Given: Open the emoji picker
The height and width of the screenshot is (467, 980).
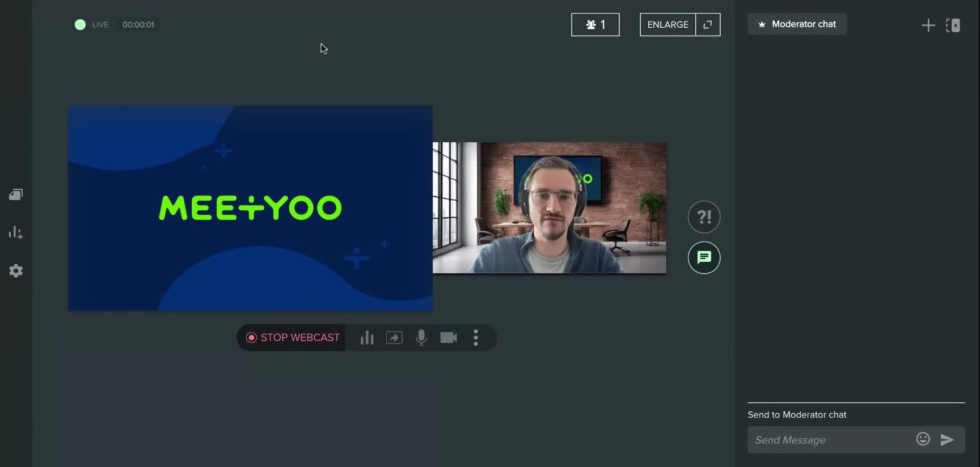Looking at the screenshot, I should tap(923, 439).
